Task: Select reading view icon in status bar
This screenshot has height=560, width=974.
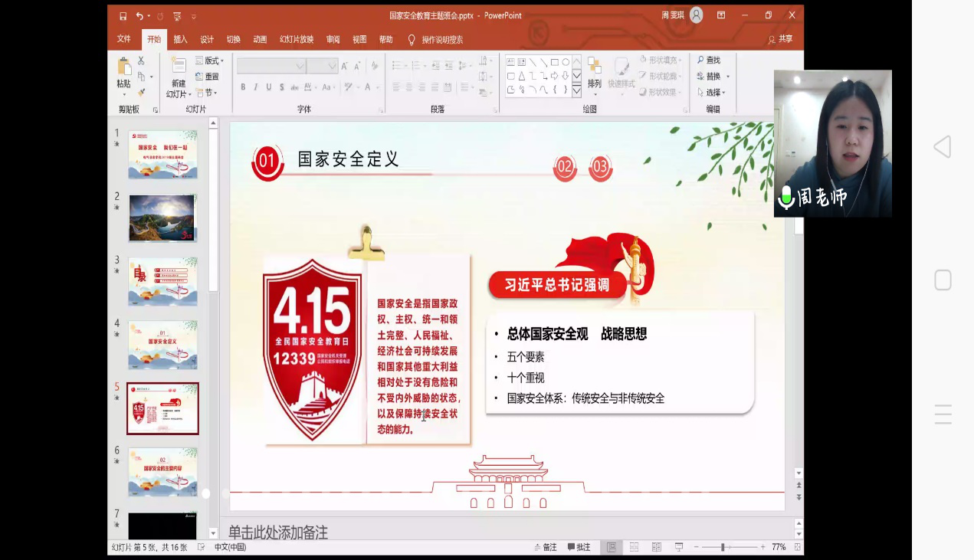Action: point(657,547)
